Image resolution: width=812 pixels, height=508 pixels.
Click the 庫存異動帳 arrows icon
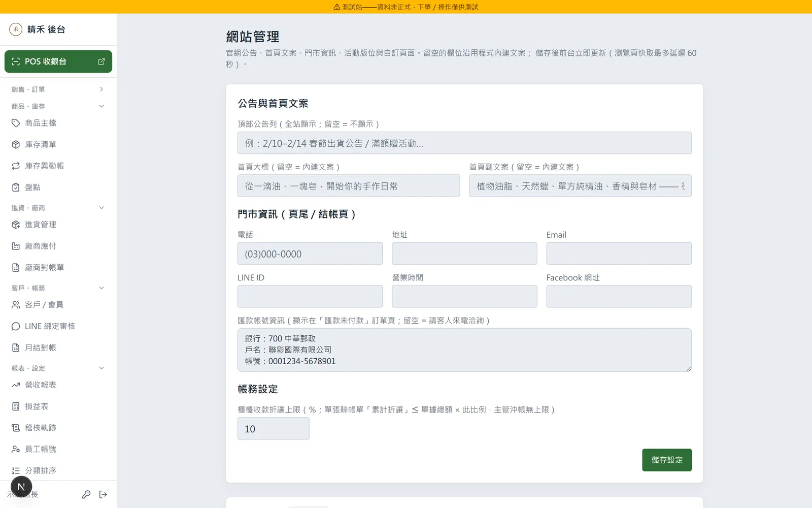(16, 166)
